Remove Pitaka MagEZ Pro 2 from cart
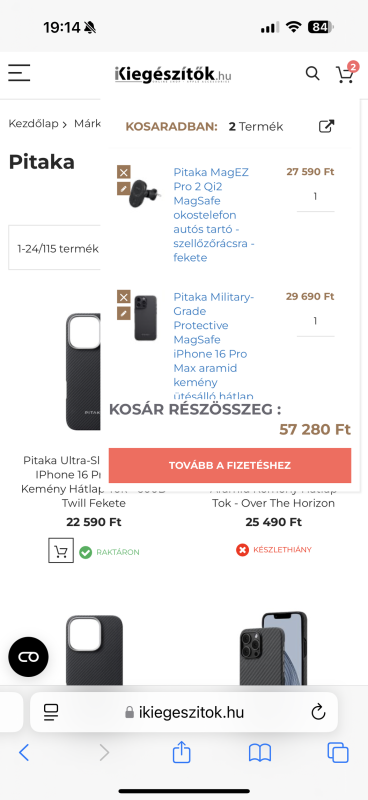Image resolution: width=368 pixels, height=800 pixels. point(124,172)
